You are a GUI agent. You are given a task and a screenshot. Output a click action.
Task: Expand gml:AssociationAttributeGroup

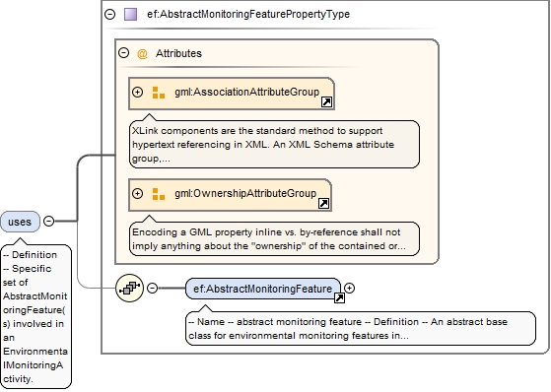137,93
